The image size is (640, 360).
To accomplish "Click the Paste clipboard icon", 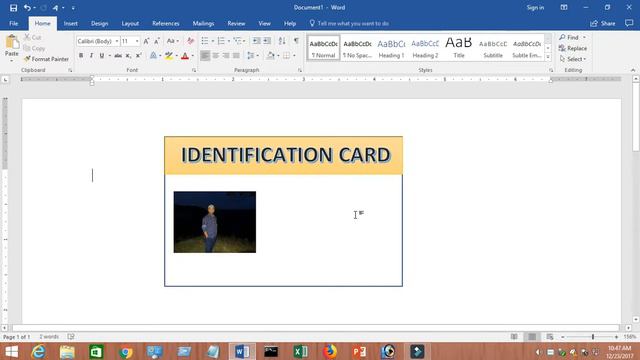I will click(x=12, y=42).
